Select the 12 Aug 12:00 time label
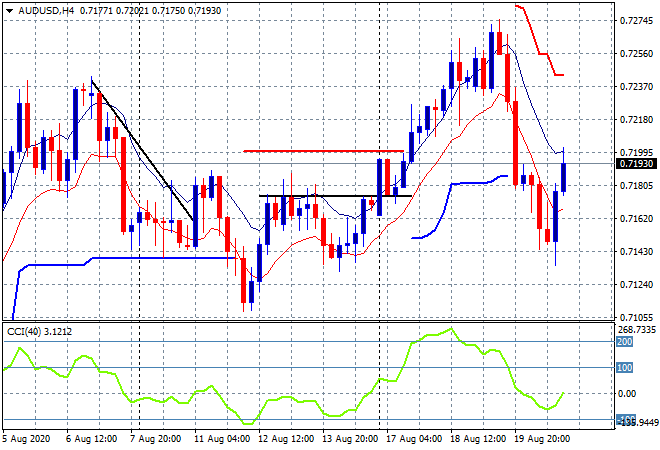 pos(286,439)
